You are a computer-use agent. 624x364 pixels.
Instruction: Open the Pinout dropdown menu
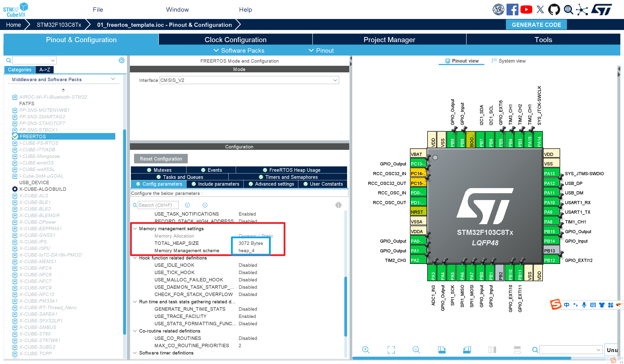tap(321, 50)
